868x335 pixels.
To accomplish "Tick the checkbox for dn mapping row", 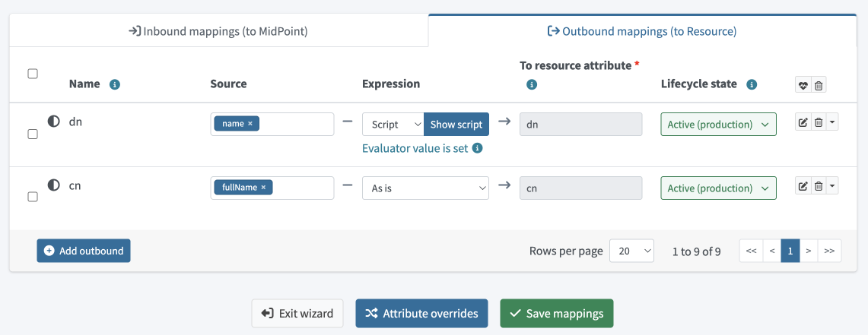I will click(x=33, y=134).
